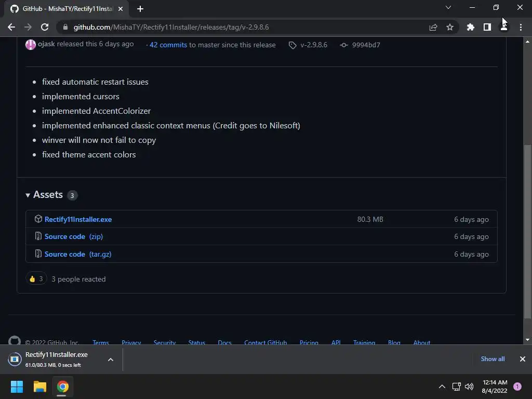This screenshot has width=532, height=399.
Task: Open the Privacy footer link
Action: click(x=131, y=342)
